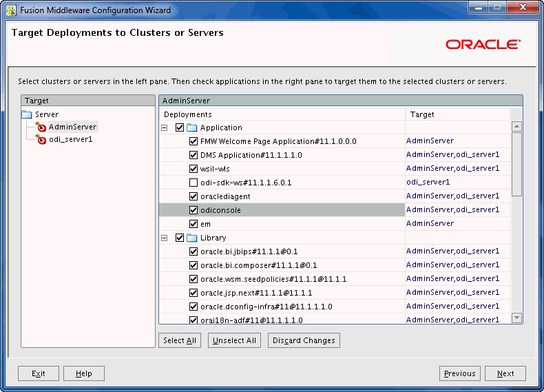The image size is (544, 392).
Task: Select the oraclediagent row label
Action: pyautogui.click(x=225, y=196)
